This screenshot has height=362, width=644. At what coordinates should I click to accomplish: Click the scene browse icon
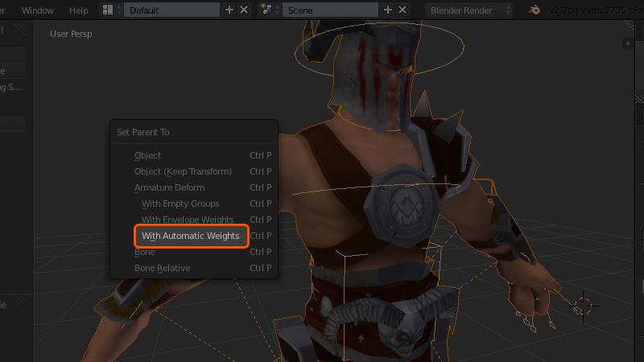pyautogui.click(x=270, y=10)
